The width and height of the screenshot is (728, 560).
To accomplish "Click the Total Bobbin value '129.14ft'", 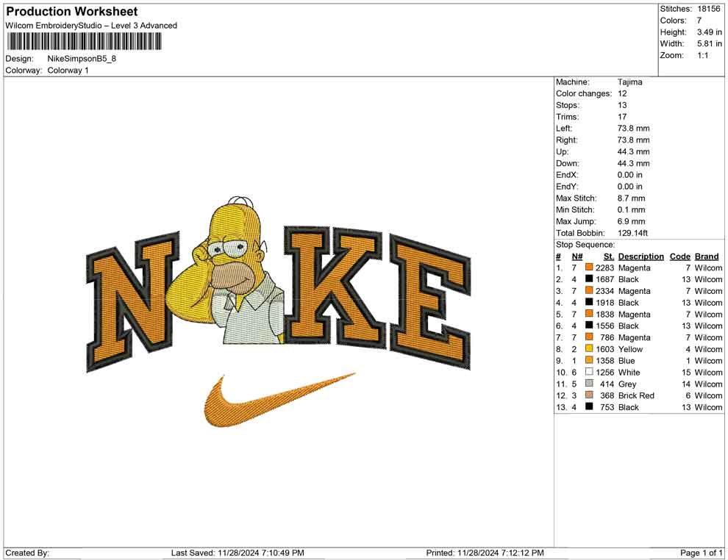I will 633,232.
